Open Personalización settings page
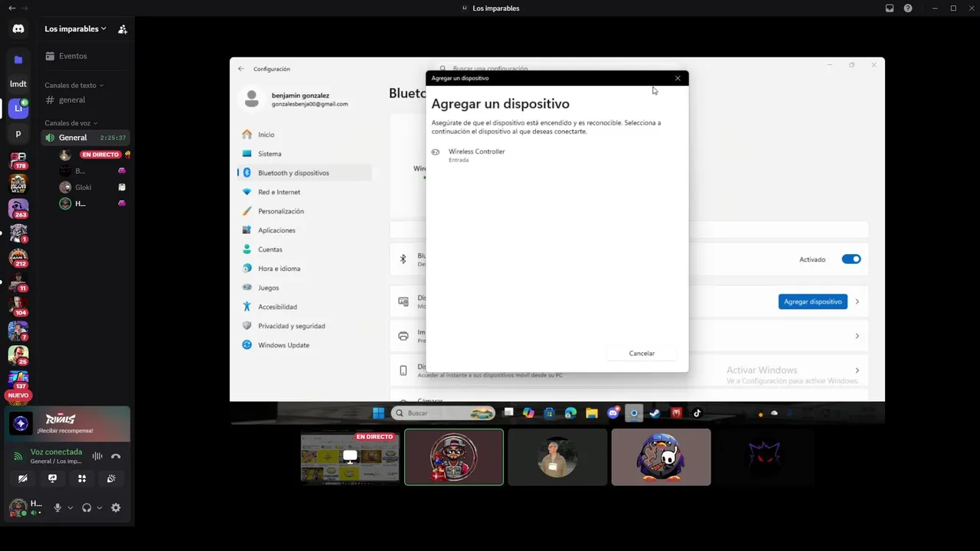Screen dimensions: 980x551 pyautogui.click(x=305, y=211)
